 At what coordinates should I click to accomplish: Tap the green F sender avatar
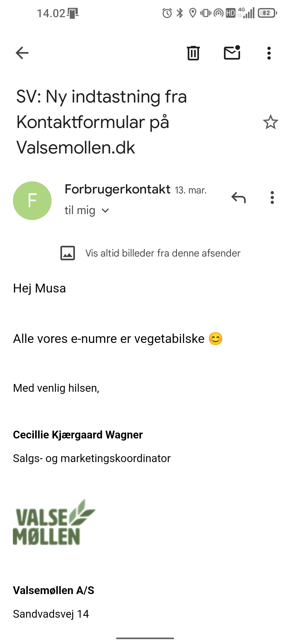click(x=32, y=201)
